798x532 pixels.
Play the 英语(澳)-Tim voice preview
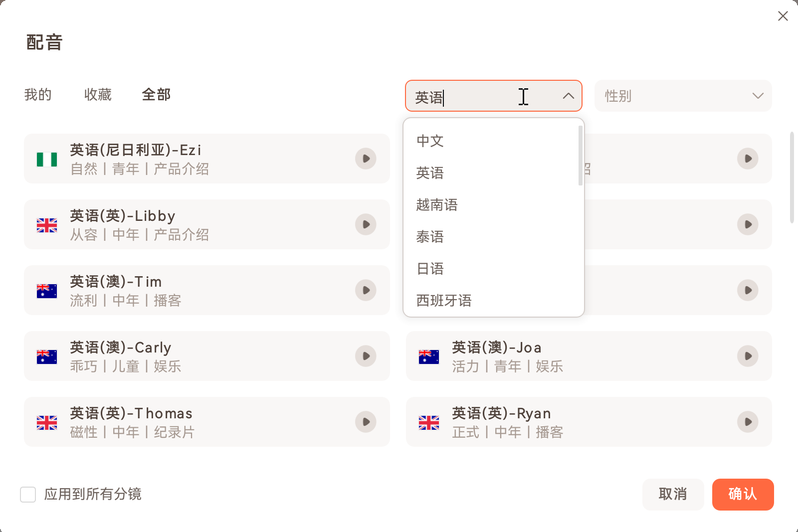click(366, 290)
